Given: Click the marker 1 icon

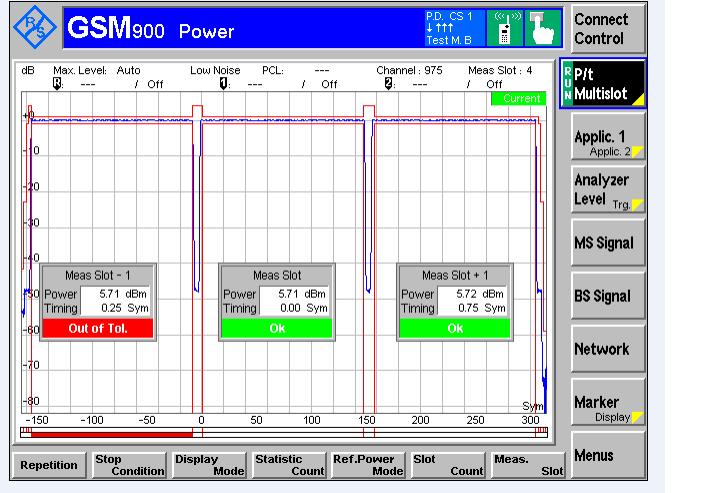Looking at the screenshot, I should point(223,84).
